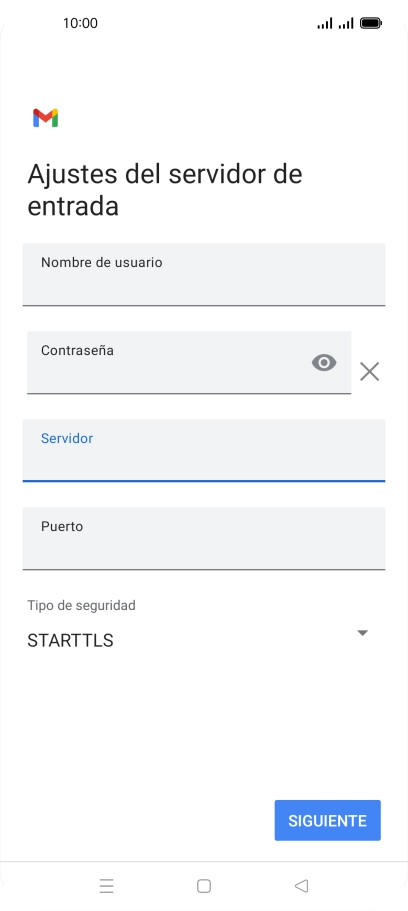This screenshot has width=408, height=911.
Task: Tap the first signal strength icon
Action: point(325,23)
